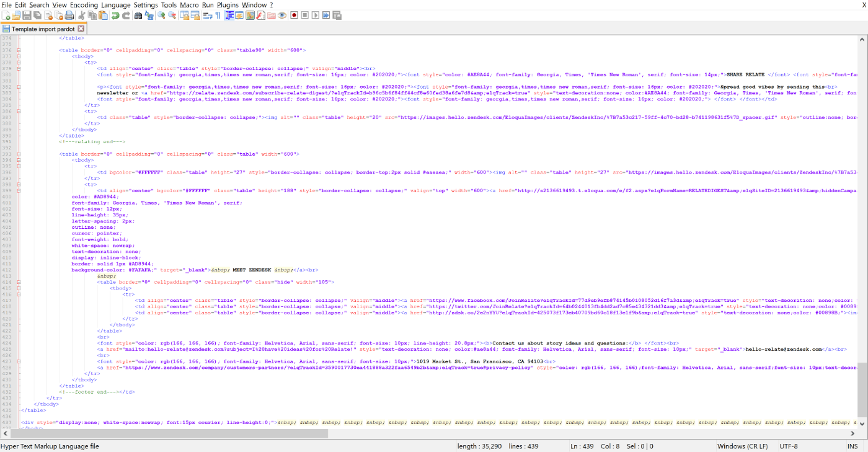Collapse the tbody fold at line 377
Screen dimensions: 868x452
pos(19,56)
